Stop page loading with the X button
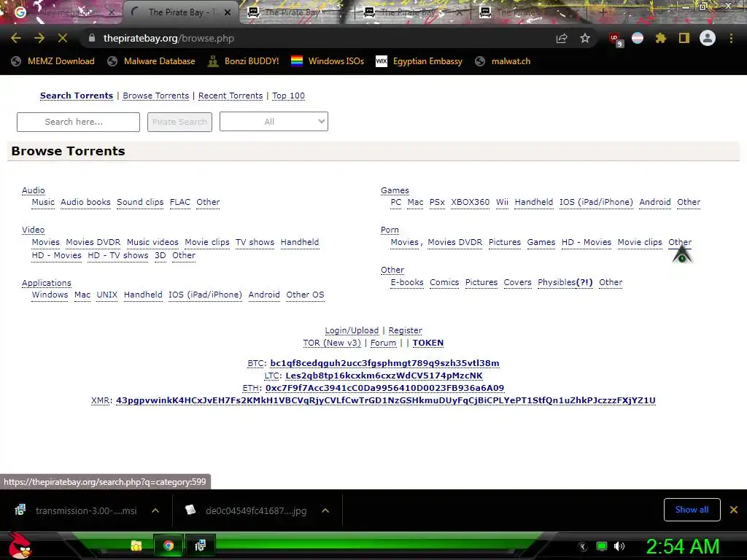 [x=63, y=38]
